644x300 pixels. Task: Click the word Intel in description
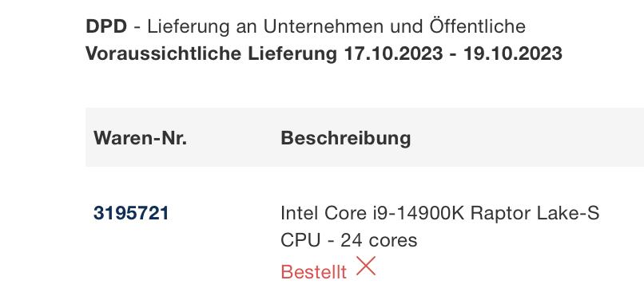[x=300, y=213]
